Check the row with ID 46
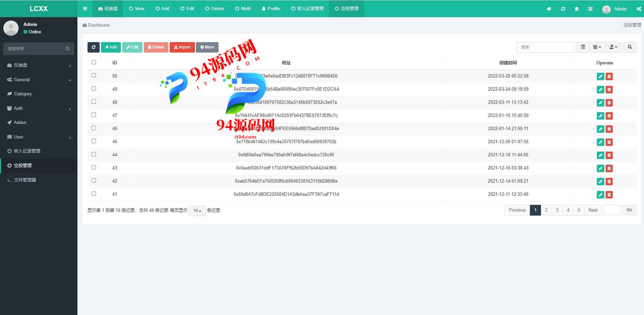644x315 pixels. [94, 128]
